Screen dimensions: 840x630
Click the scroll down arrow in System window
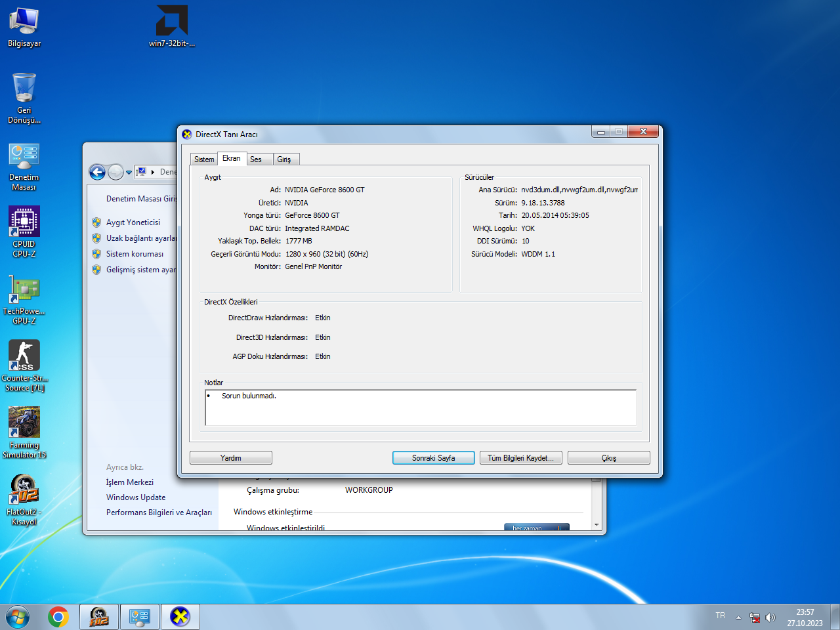(x=597, y=525)
